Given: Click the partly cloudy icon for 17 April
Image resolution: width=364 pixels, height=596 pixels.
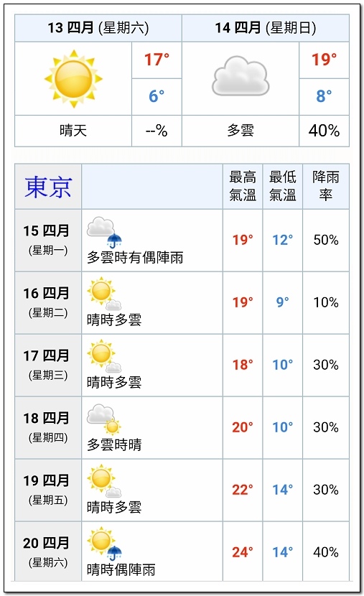Looking at the screenshot, I should pos(105,357).
